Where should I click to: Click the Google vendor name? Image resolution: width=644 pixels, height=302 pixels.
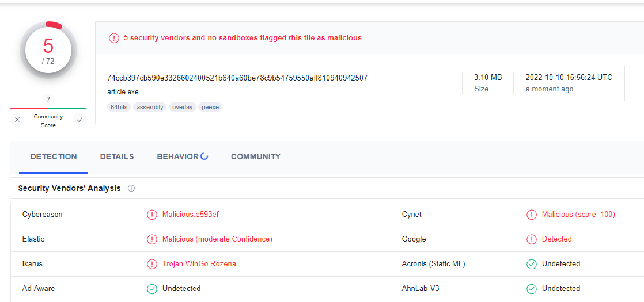(414, 239)
